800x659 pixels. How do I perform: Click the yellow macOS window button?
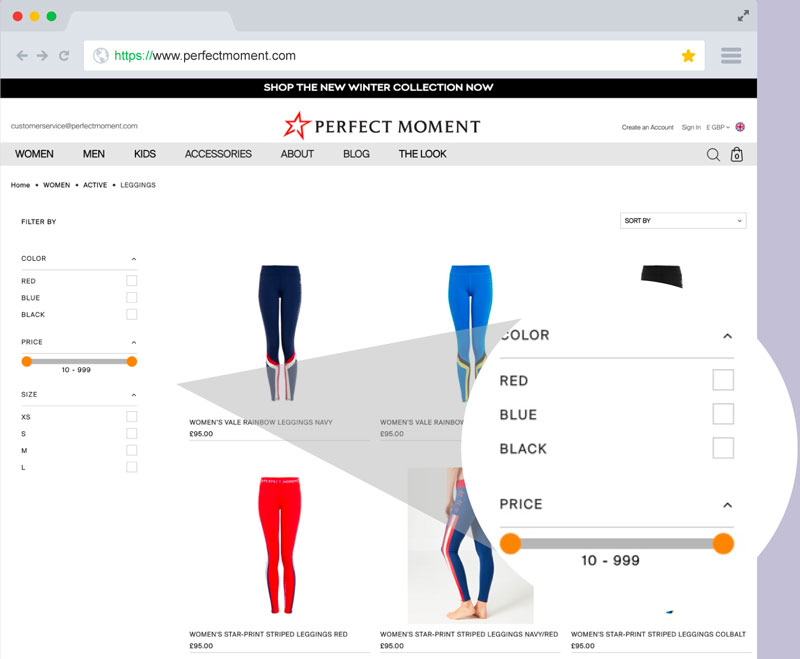pos(35,16)
